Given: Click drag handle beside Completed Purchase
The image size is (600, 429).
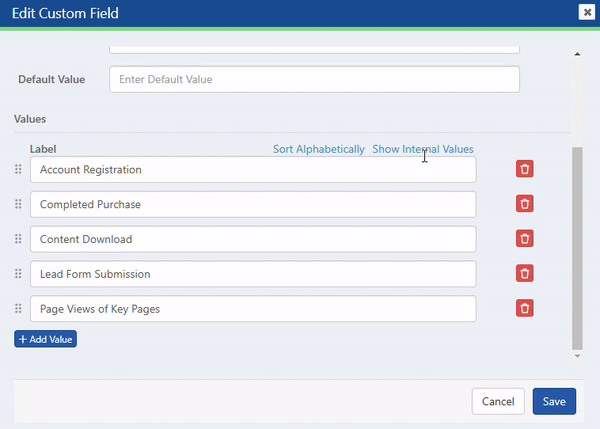Looking at the screenshot, I should point(18,204).
